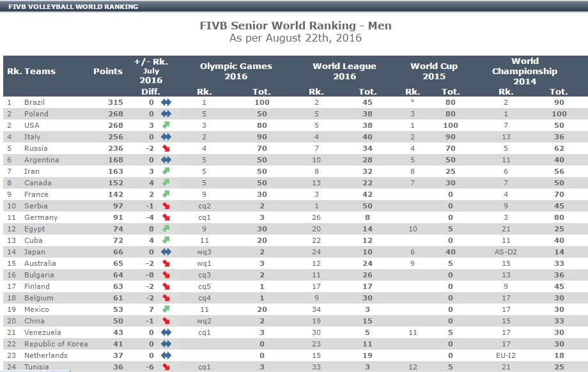Click the red down arrow in Tunisia row

click(166, 367)
